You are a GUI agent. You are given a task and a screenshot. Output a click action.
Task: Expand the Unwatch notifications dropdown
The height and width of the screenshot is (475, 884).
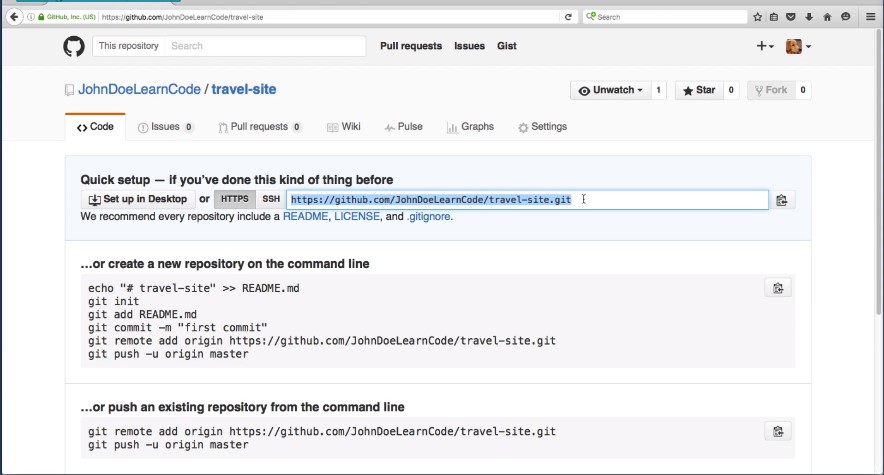pos(611,90)
